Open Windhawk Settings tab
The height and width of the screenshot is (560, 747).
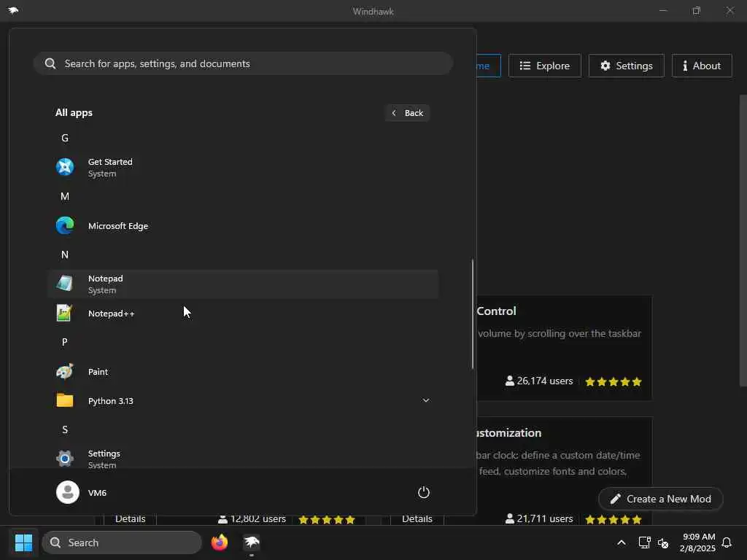click(x=626, y=66)
